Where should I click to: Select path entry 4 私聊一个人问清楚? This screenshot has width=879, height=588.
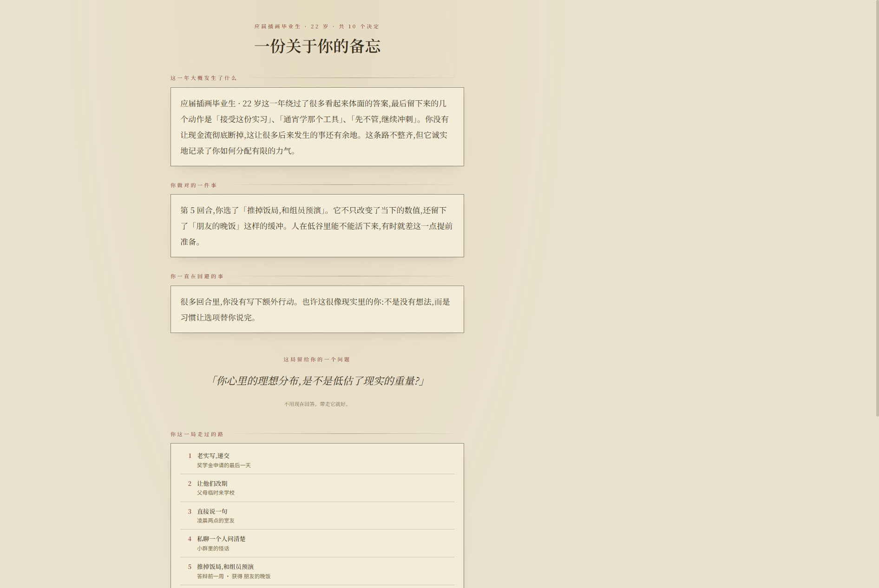point(317,543)
